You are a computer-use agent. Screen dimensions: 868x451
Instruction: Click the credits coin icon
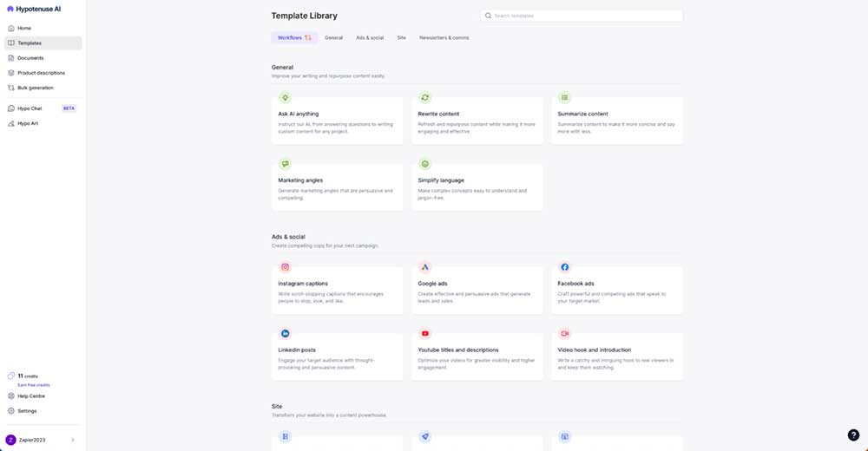(x=11, y=376)
